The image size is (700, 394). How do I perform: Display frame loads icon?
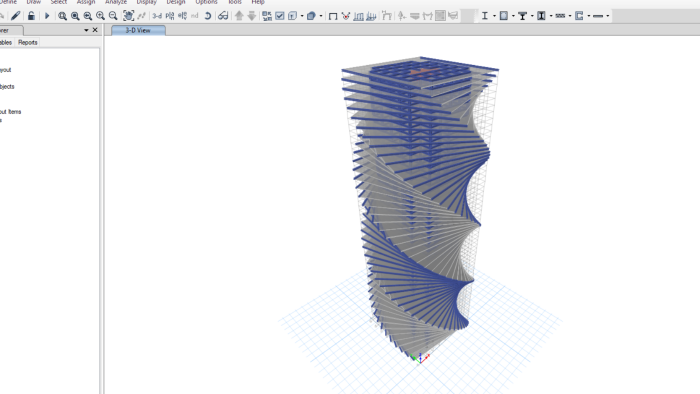(x=358, y=16)
